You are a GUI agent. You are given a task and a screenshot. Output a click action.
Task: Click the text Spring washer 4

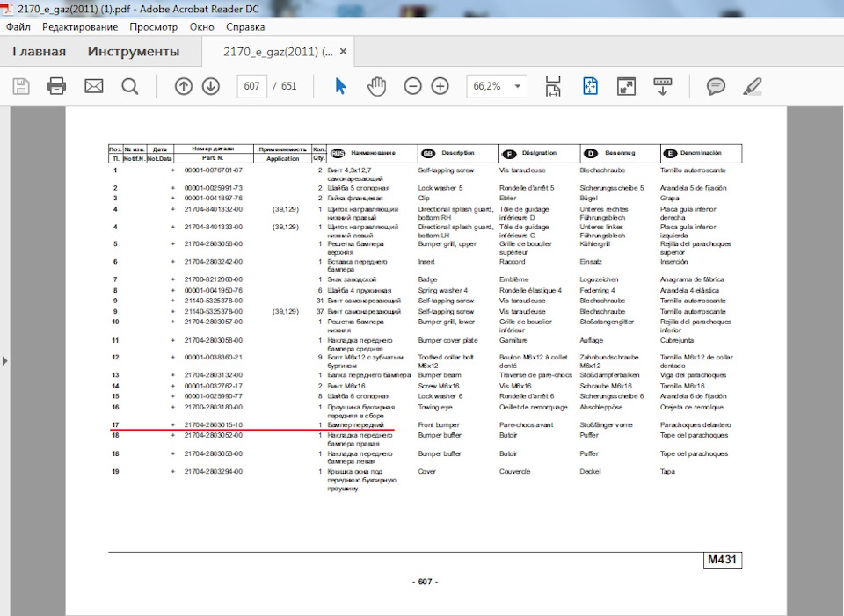coord(443,290)
